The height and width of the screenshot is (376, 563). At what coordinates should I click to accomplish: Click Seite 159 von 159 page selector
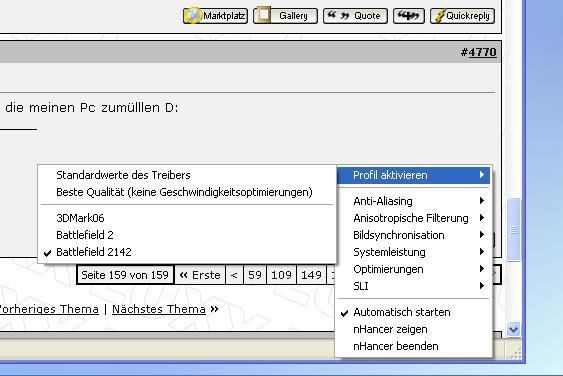(125, 275)
